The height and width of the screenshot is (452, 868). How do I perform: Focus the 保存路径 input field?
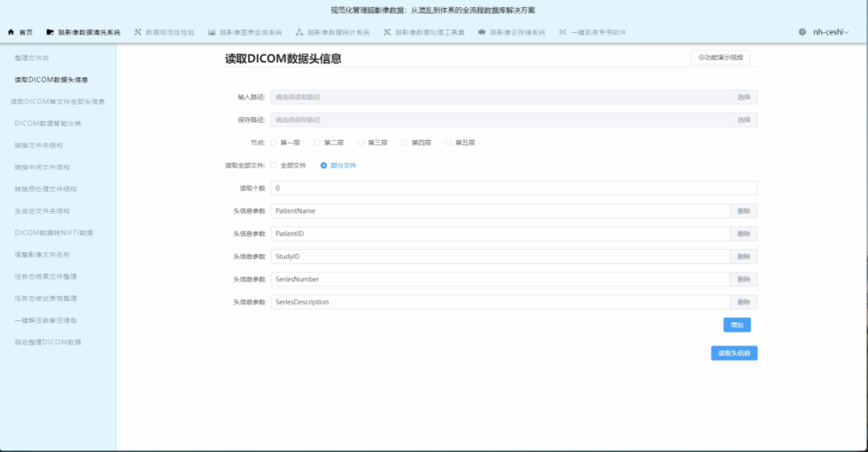501,120
